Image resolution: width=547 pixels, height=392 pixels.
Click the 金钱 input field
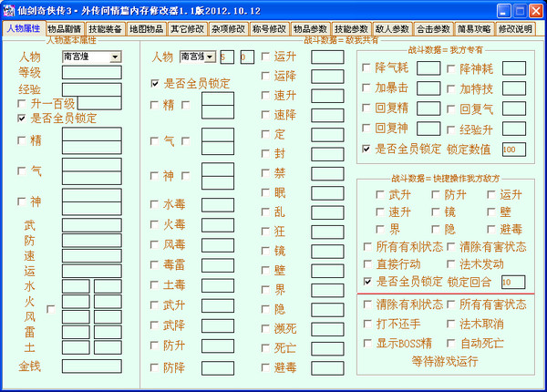tap(92, 366)
